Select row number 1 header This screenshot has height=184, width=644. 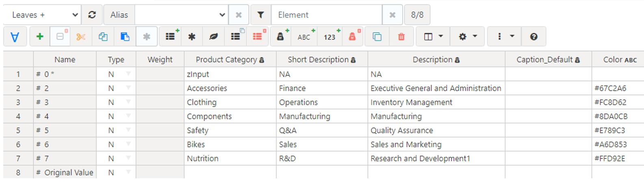(18, 74)
